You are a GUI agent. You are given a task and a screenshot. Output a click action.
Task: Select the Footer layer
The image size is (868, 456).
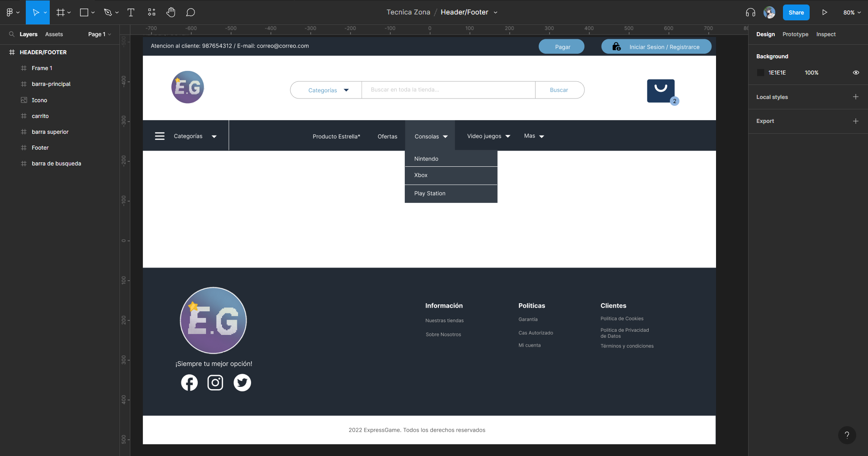(40, 147)
